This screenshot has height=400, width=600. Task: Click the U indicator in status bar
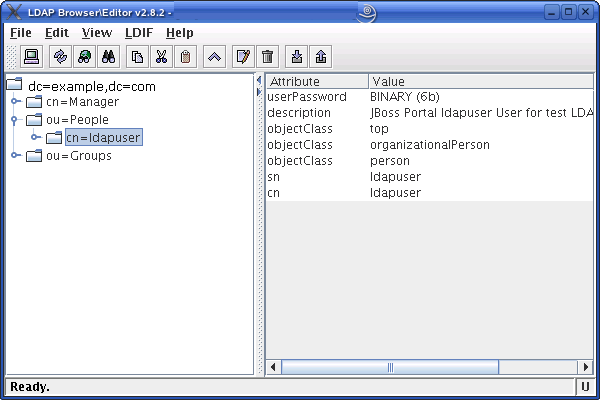coord(585,387)
